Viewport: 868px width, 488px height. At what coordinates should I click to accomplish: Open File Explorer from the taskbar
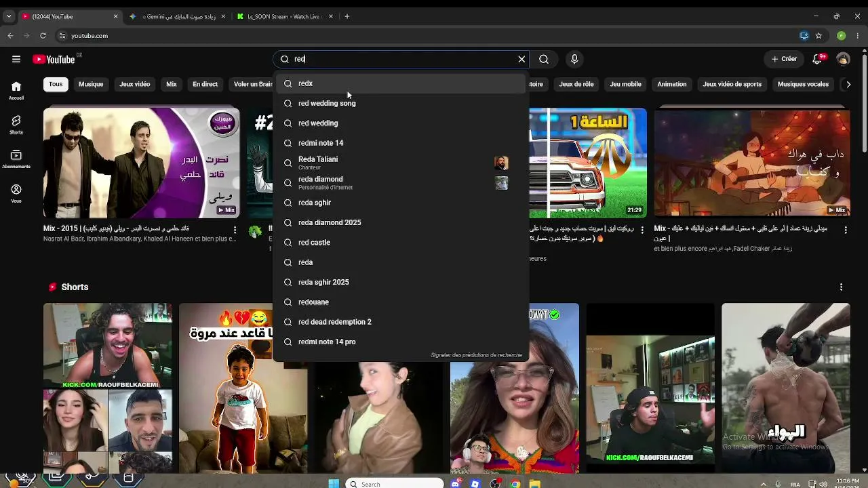point(535,483)
